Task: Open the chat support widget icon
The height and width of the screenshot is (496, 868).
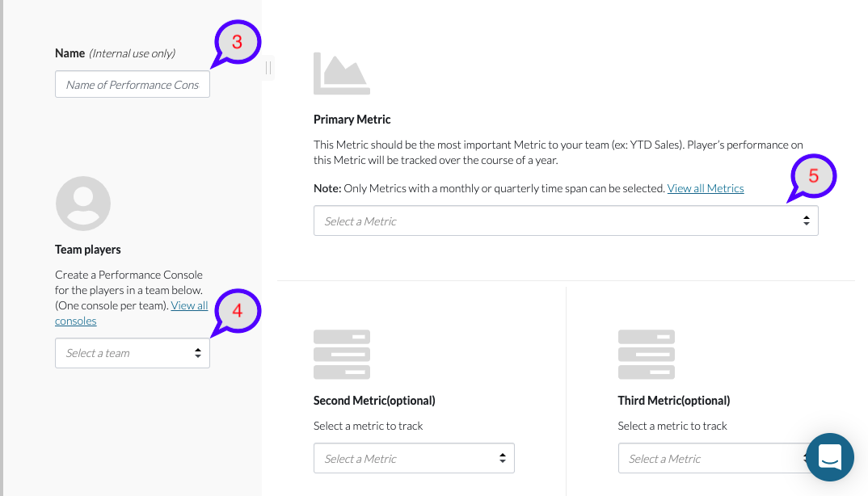Action: (x=830, y=456)
